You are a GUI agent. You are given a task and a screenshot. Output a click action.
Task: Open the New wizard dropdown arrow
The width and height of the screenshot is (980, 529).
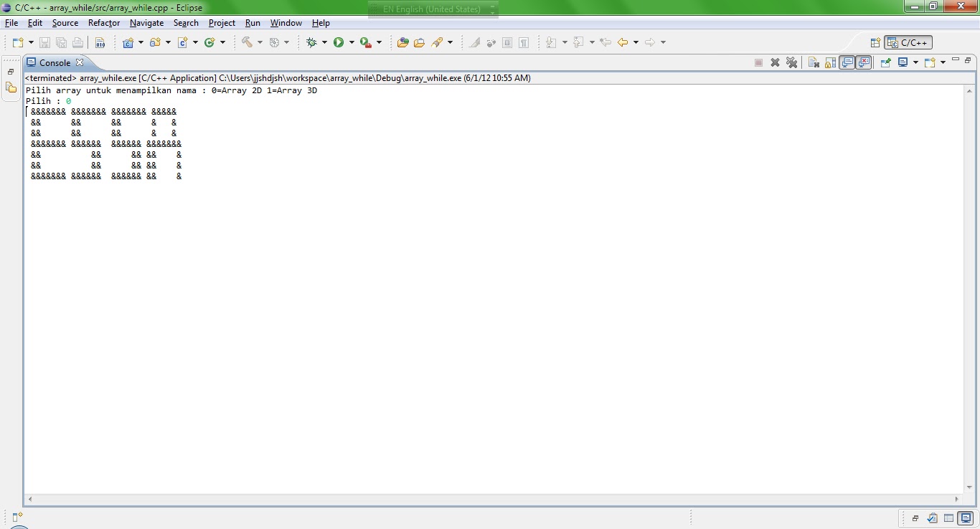coord(31,42)
